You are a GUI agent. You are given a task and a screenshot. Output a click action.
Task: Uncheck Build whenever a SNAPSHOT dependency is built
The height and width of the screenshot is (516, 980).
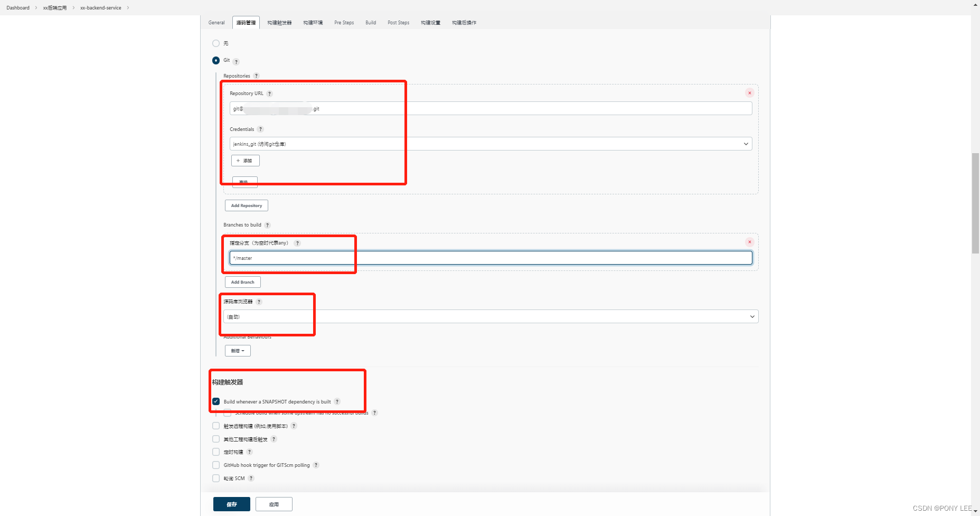point(216,401)
